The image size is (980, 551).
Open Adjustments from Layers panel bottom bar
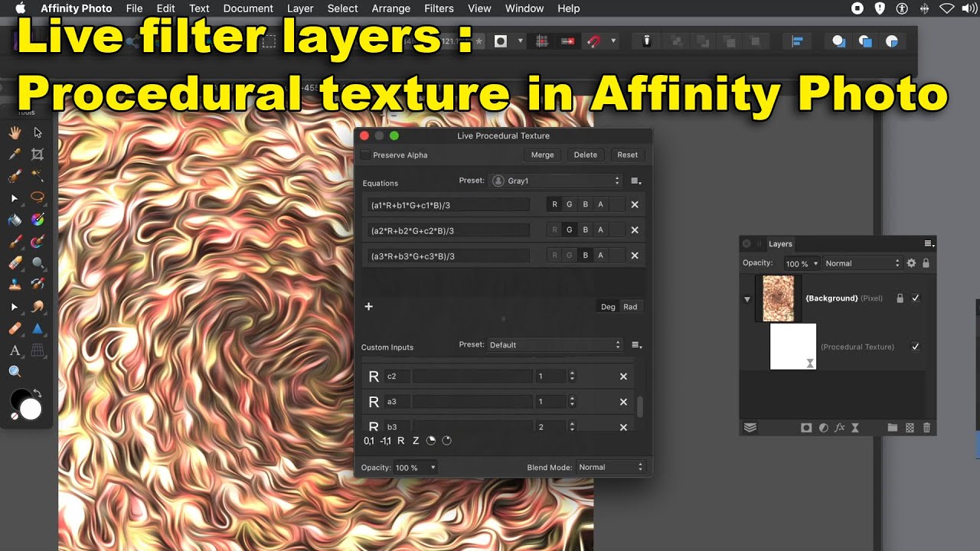point(823,428)
